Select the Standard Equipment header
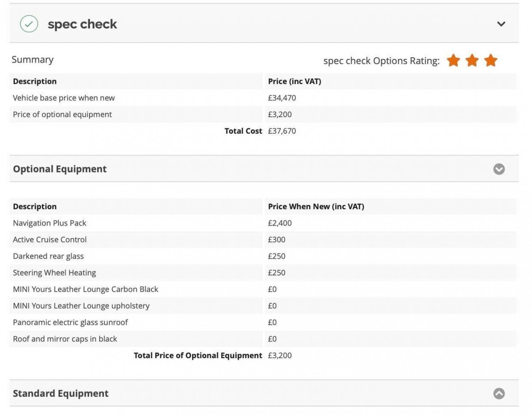Viewport: 532px width, 415px height. point(61,393)
